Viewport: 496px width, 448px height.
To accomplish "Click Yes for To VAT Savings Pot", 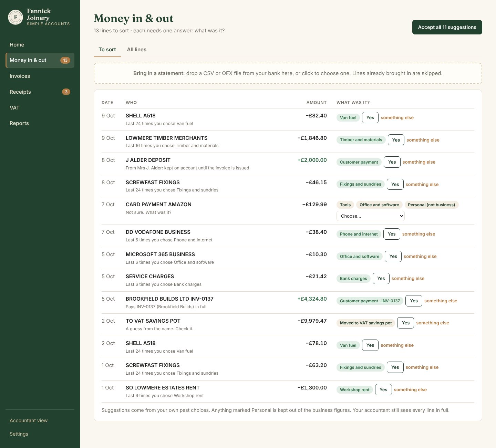I will (406, 323).
